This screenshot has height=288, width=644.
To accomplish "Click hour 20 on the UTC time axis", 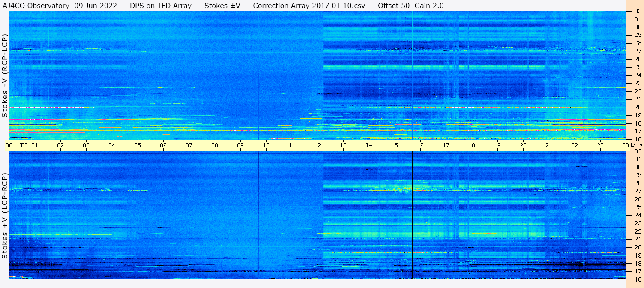I will (523, 145).
